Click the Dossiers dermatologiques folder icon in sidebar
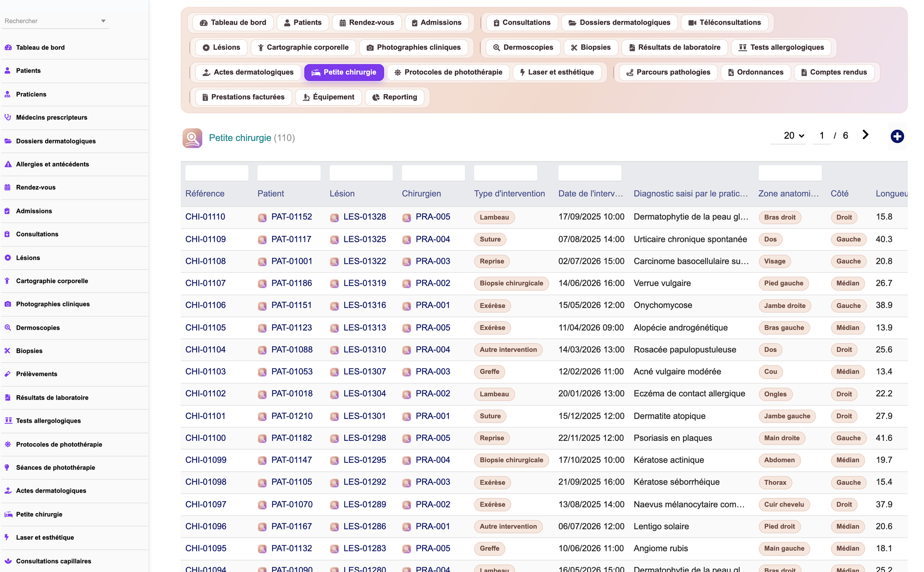This screenshot has width=924, height=572. tap(8, 141)
